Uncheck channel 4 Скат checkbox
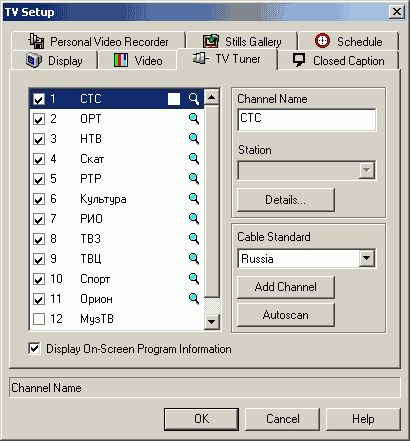Image resolution: width=410 pixels, height=441 pixels. coord(39,159)
